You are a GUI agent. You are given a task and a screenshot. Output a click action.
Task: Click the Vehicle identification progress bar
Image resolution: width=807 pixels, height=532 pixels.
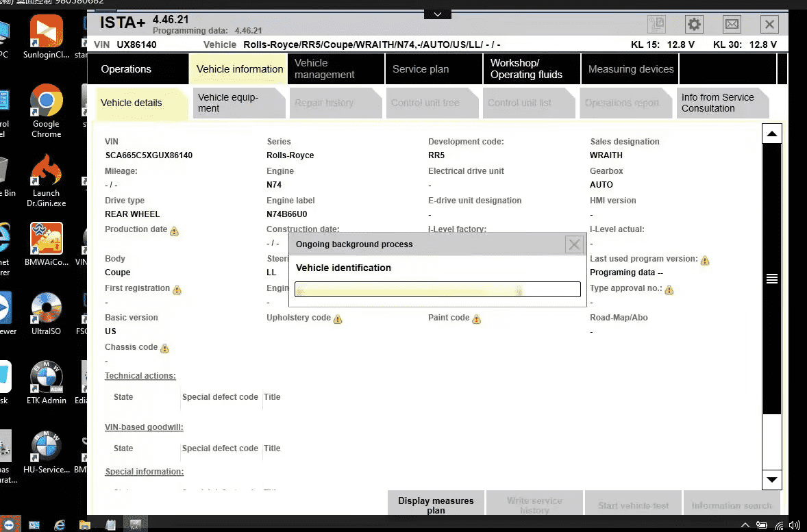[x=438, y=289]
